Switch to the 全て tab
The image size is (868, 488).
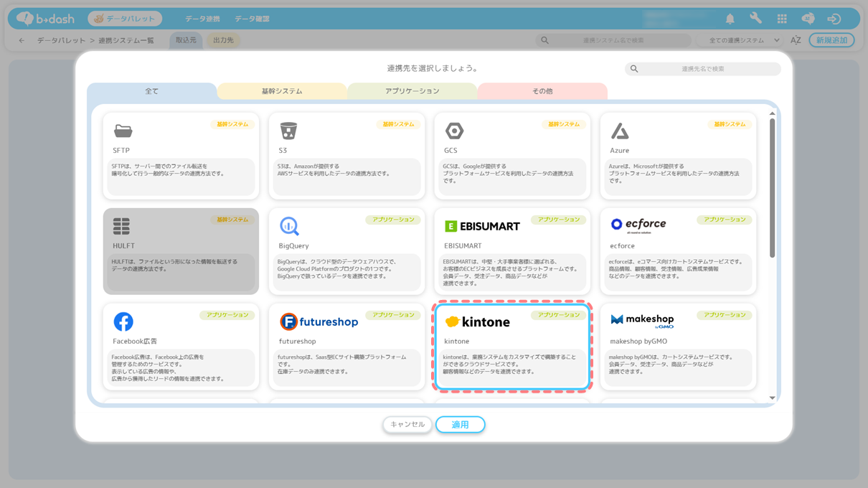pos(151,91)
